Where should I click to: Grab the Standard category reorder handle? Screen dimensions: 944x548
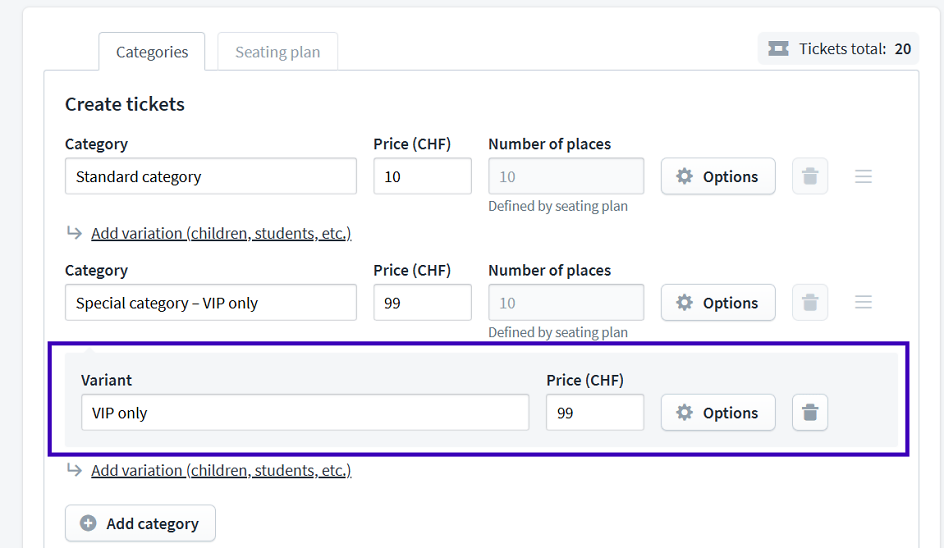coord(863,176)
